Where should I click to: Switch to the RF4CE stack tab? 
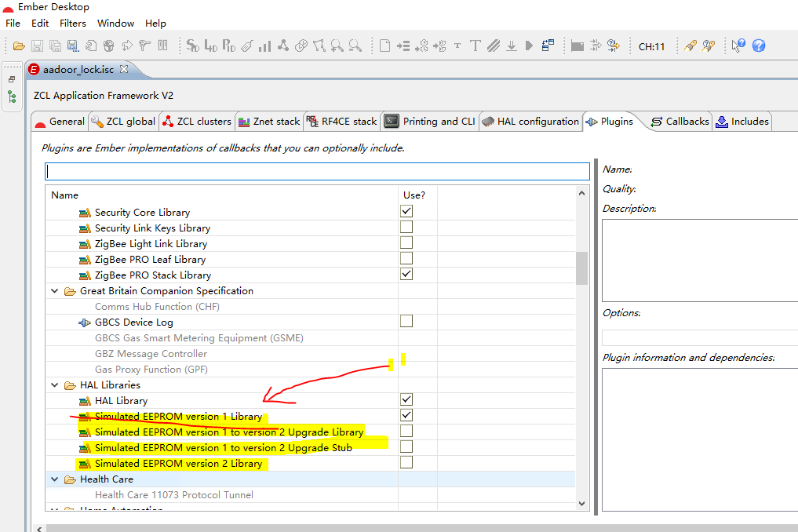[x=342, y=122]
